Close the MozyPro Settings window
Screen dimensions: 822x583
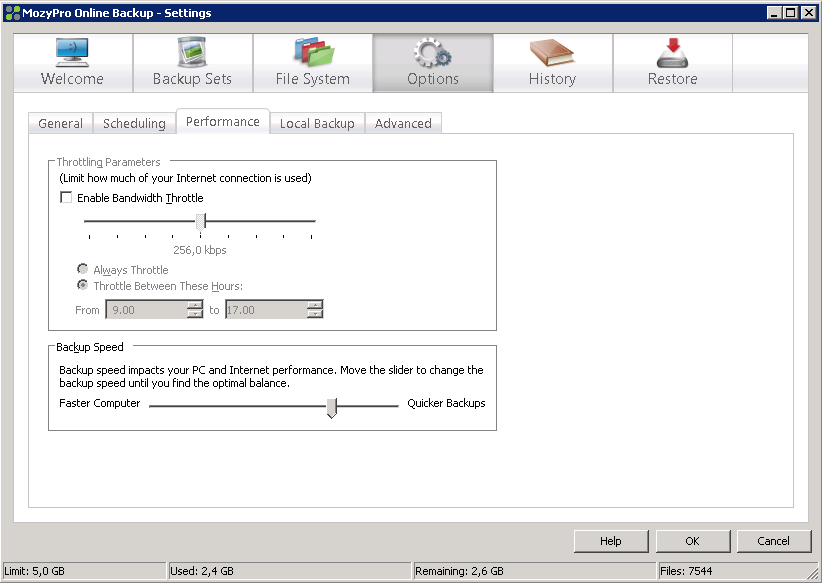pos(809,13)
